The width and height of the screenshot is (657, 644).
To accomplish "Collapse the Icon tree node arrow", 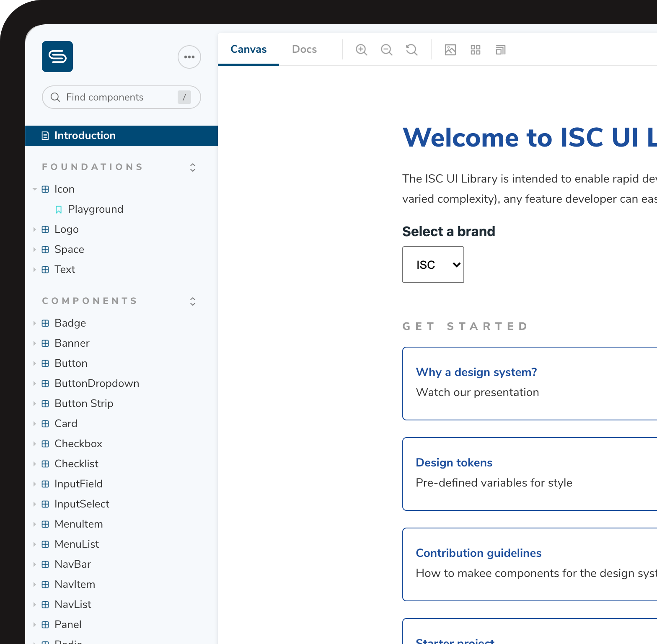I will [x=35, y=189].
